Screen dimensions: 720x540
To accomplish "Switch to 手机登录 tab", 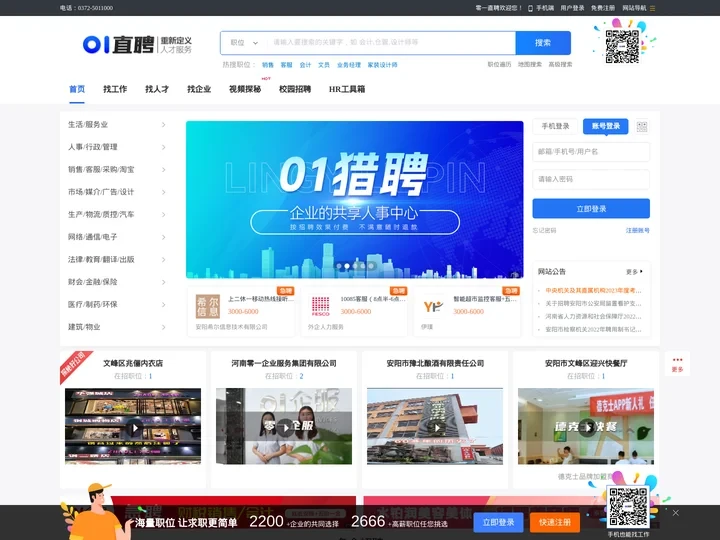I will tap(555, 126).
